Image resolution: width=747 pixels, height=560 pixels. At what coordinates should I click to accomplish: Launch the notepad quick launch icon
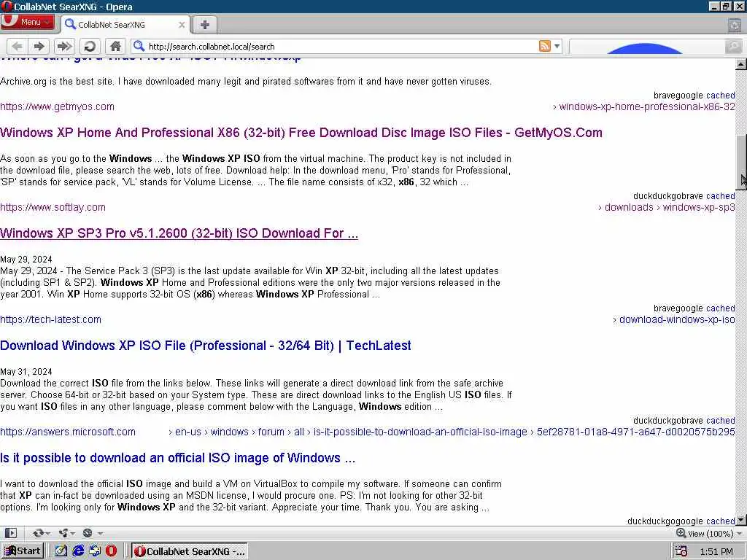click(x=61, y=551)
